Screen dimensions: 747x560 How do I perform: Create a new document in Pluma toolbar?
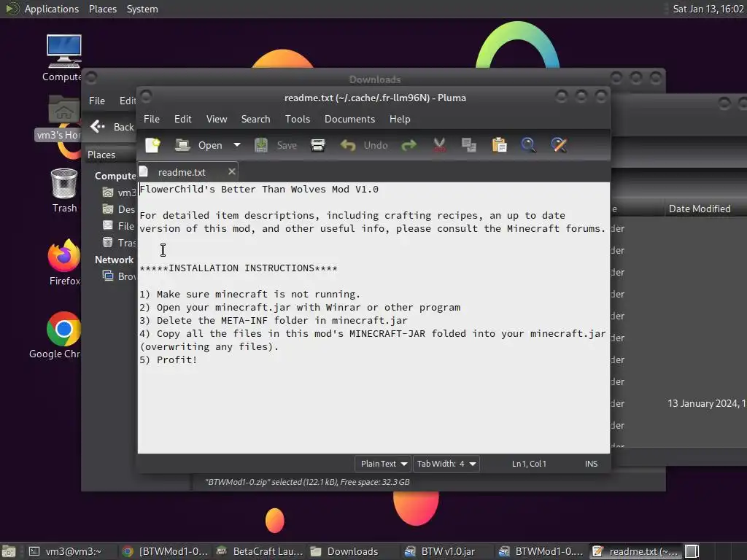coord(153,145)
